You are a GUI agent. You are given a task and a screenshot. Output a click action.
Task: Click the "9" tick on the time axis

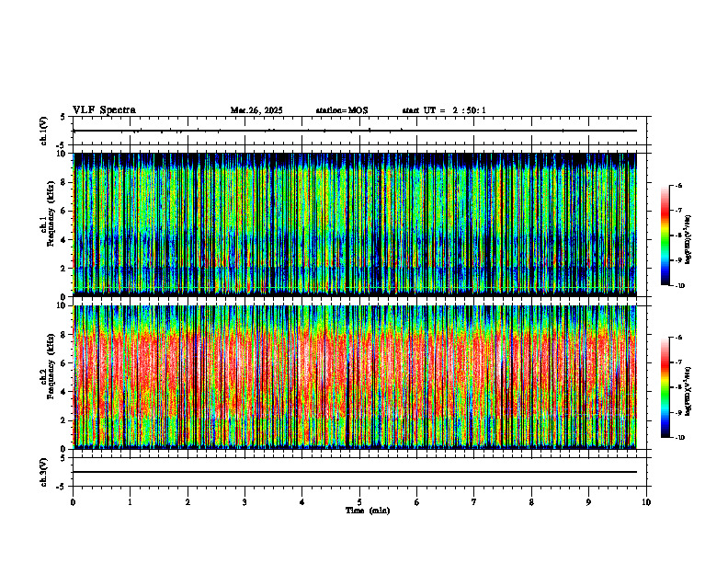coord(588,502)
